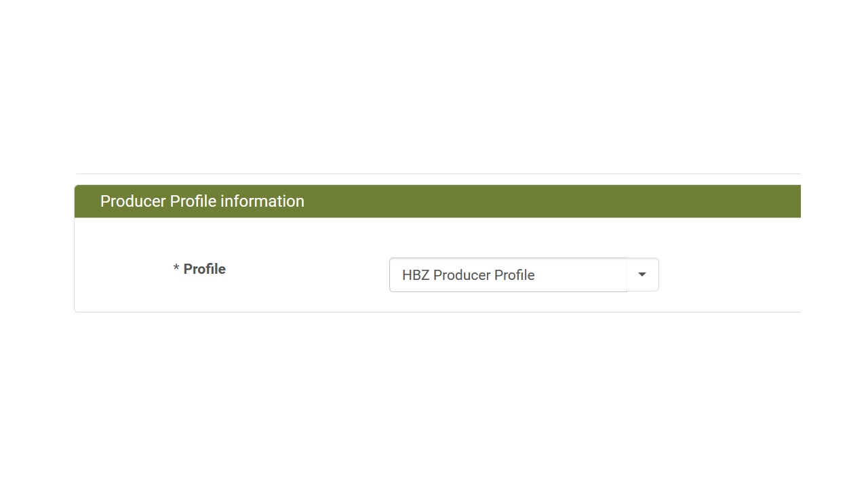Hit the small triangle on the Profile selector

coord(642,274)
